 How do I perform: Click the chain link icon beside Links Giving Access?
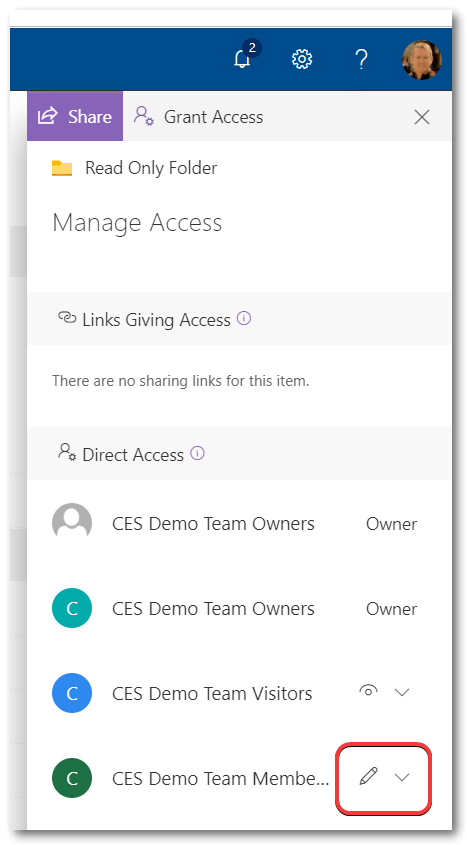click(67, 318)
